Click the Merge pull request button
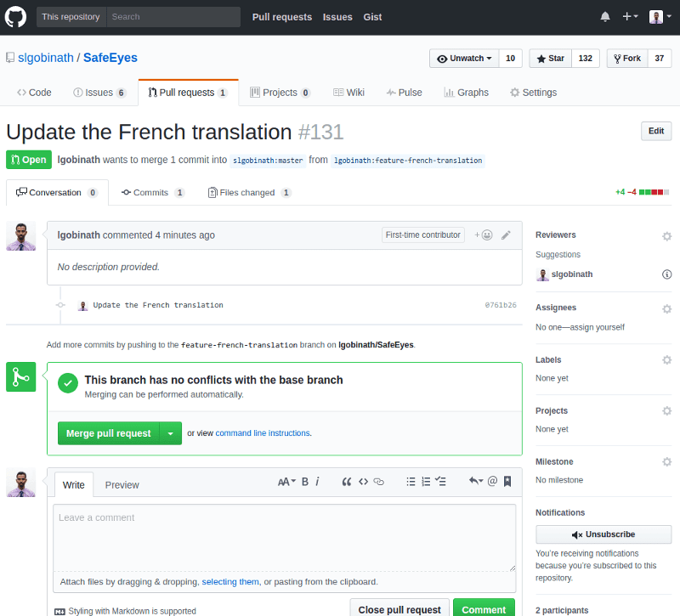Screen dimensions: 680x616 click(108, 432)
